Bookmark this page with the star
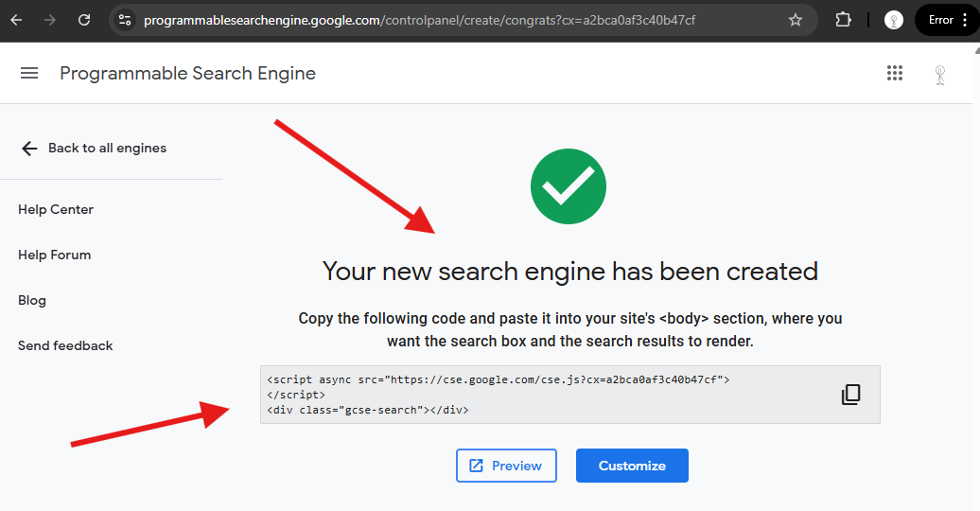 [795, 20]
